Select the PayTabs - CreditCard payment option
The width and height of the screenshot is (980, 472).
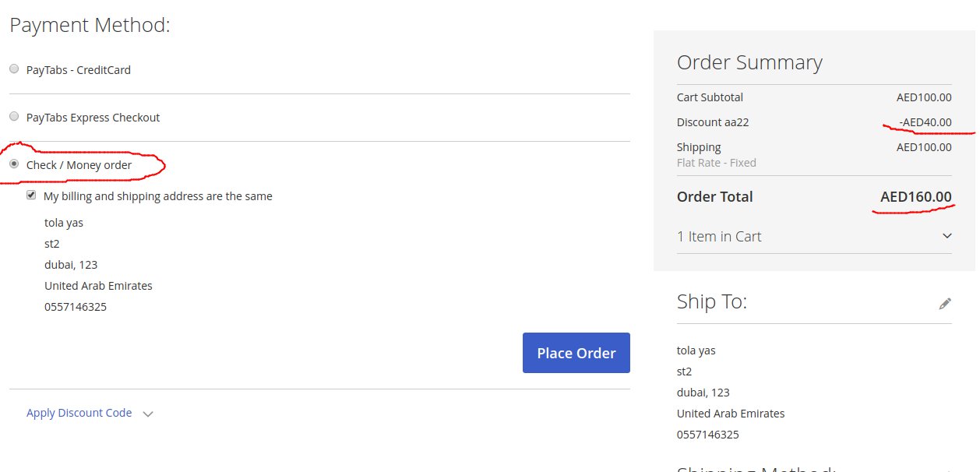tap(13, 69)
